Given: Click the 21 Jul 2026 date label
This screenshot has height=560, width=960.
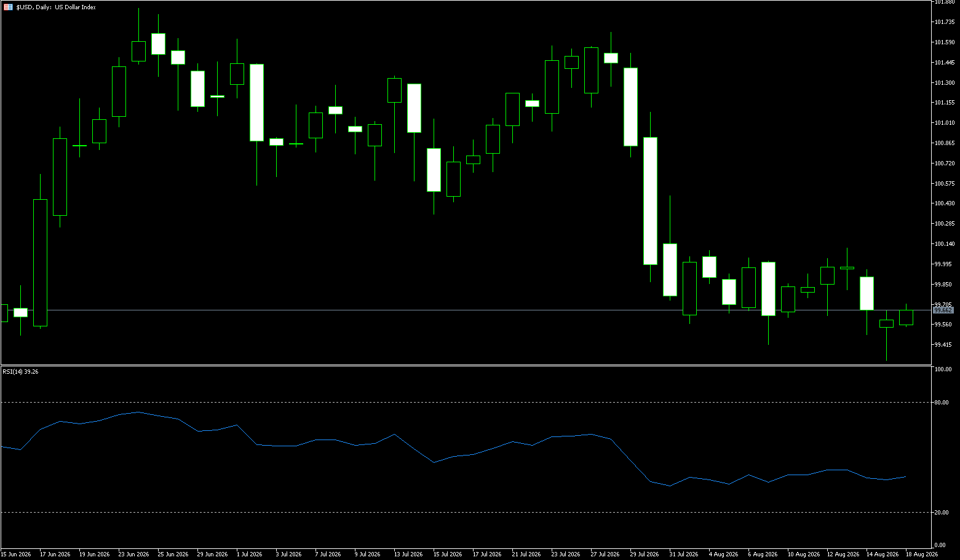Looking at the screenshot, I should (x=526, y=554).
